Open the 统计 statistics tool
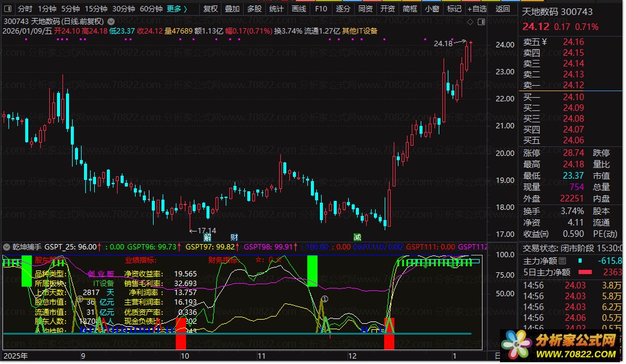Screen dimensions: 626x364 [x=276, y=8]
